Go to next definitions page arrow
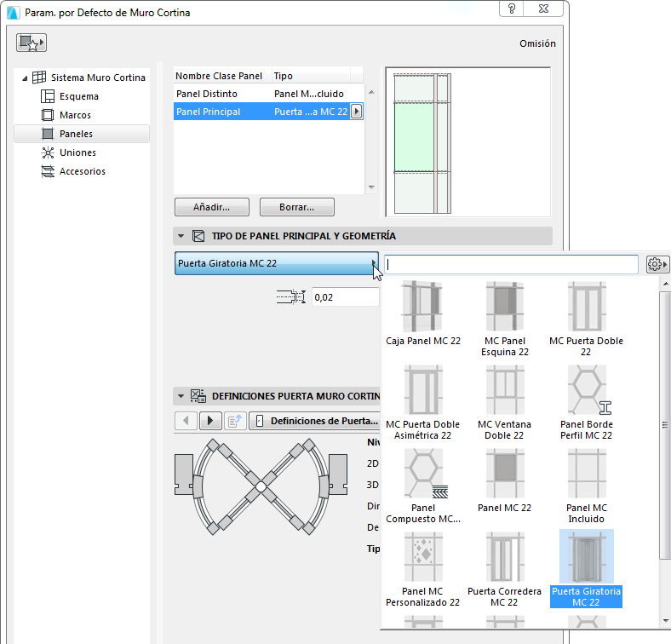Image resolution: width=671 pixels, height=644 pixels. tap(210, 421)
